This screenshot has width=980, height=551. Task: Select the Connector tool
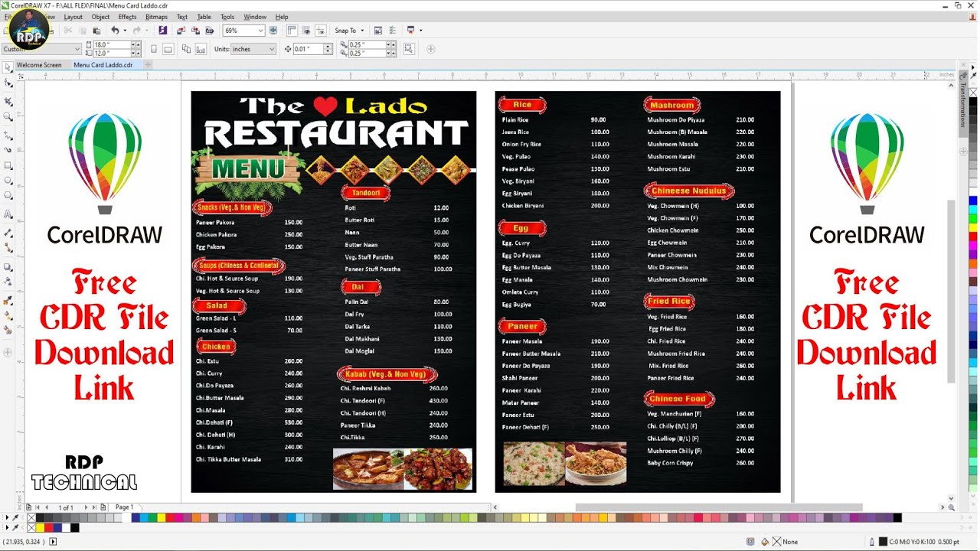8,247
